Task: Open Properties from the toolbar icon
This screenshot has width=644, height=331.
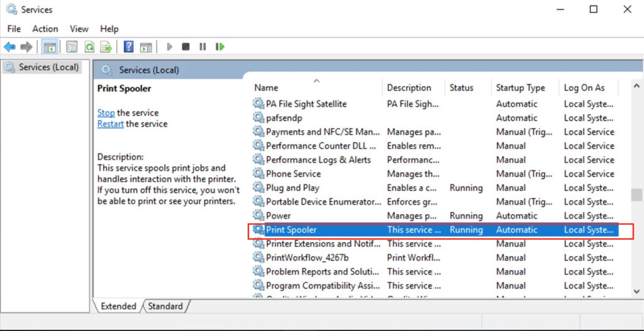Action: tap(72, 47)
